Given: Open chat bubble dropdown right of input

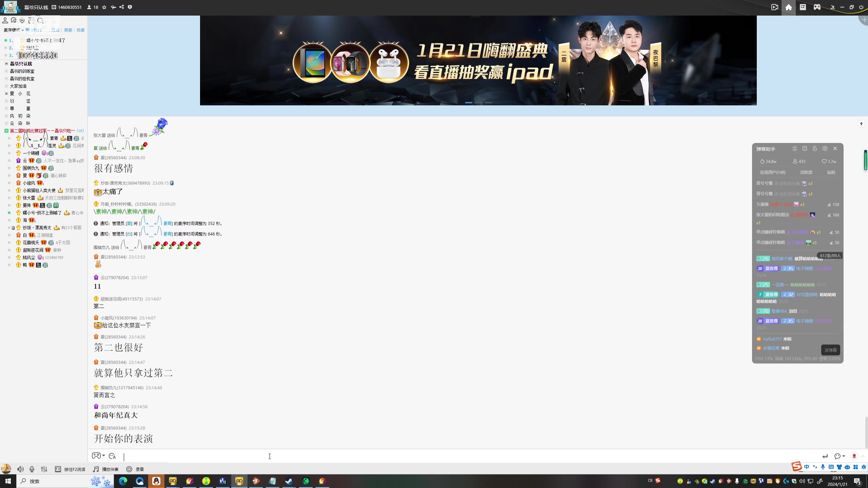Looking at the screenshot, I should tap(840, 456).
